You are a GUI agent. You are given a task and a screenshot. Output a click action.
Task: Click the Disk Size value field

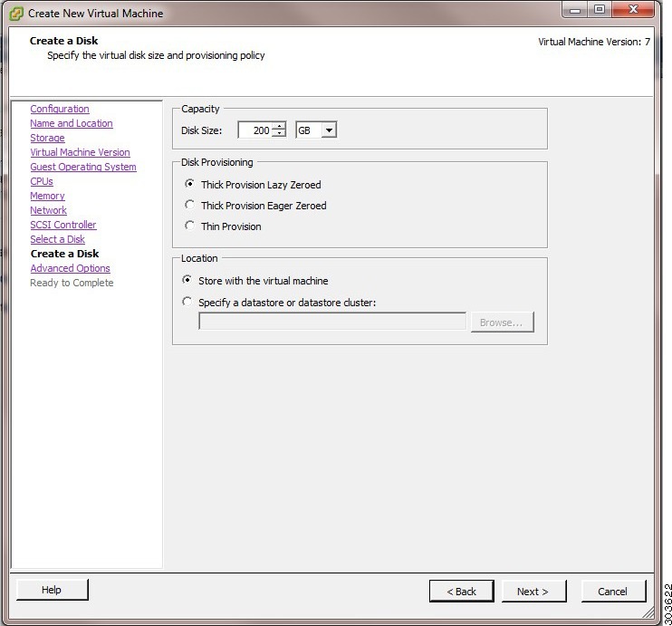[255, 130]
